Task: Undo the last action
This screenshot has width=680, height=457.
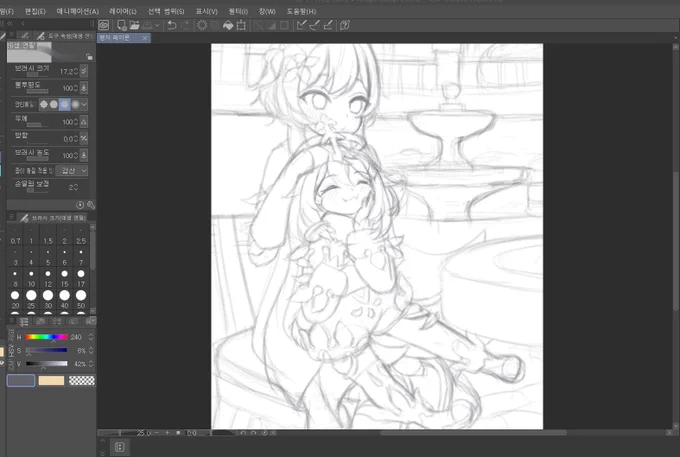Action: [x=172, y=26]
